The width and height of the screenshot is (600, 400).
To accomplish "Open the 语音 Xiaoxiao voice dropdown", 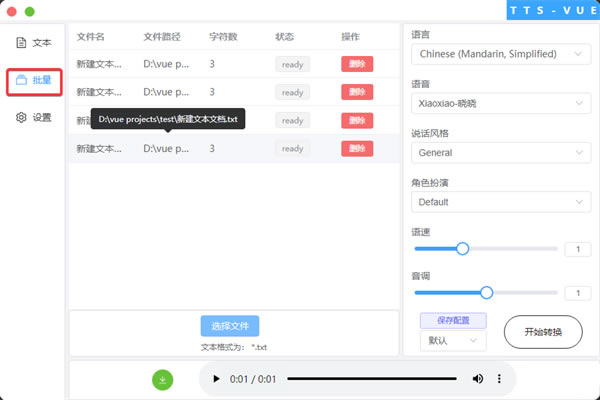I will pyautogui.click(x=501, y=103).
